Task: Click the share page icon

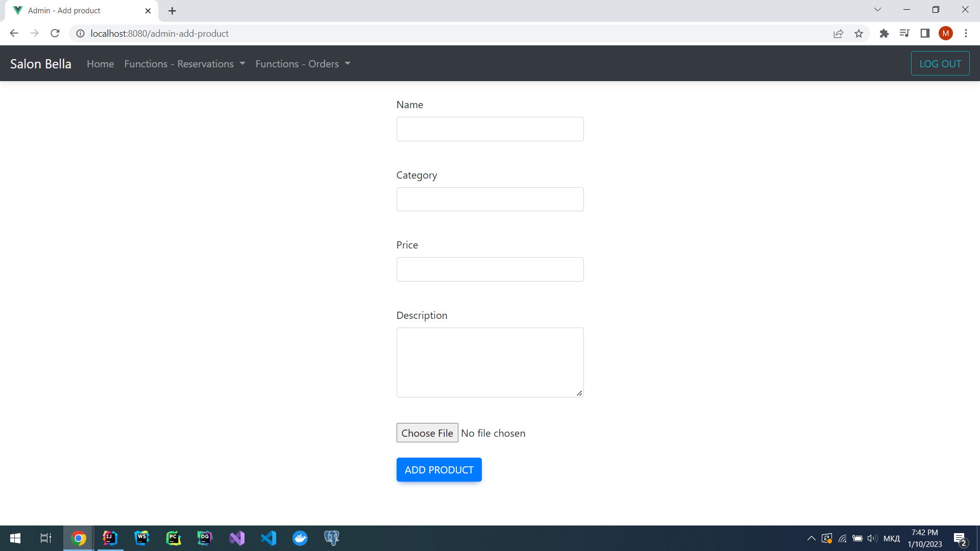Action: coord(838,34)
